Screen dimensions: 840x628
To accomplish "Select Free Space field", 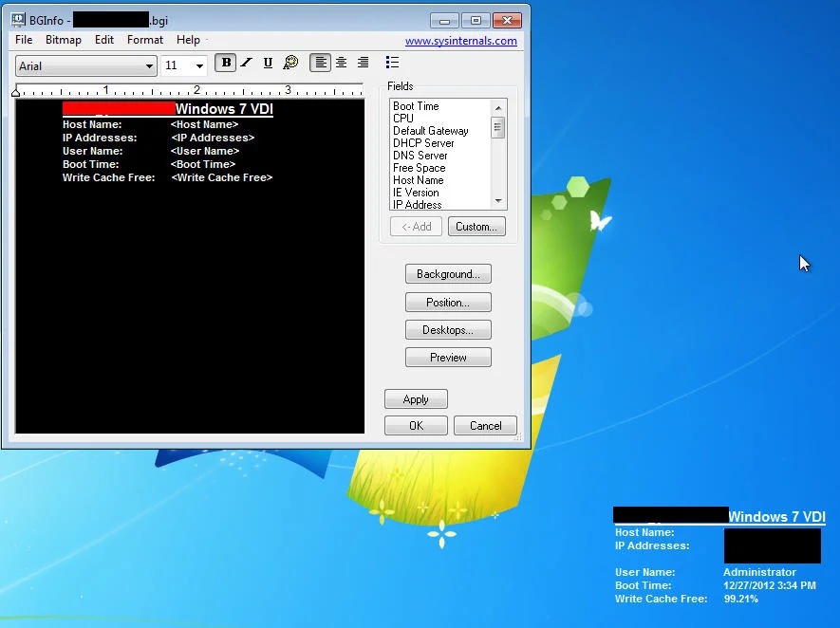I will (419, 168).
